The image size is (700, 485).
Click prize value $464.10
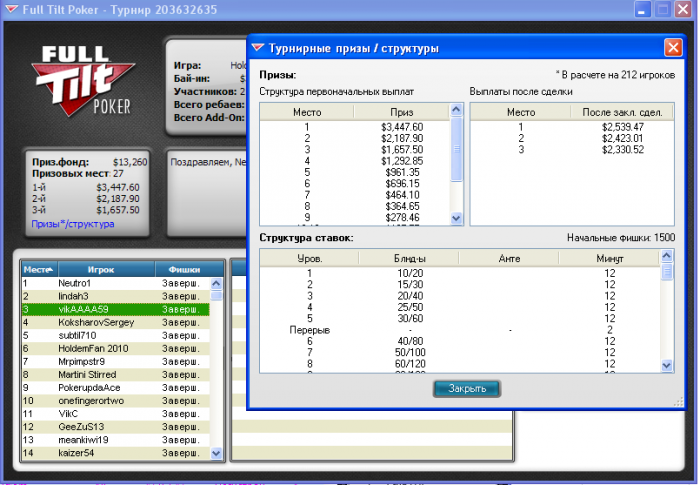tap(402, 195)
